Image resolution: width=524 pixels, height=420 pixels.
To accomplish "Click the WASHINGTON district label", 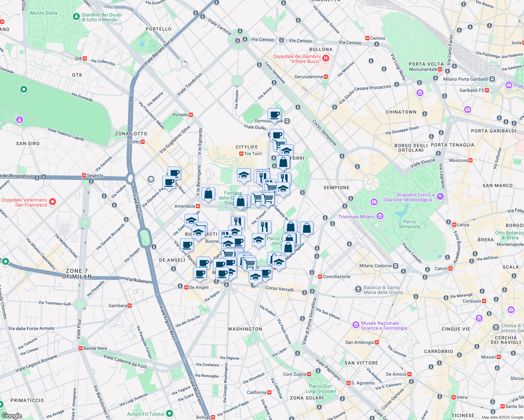I will (245, 329).
